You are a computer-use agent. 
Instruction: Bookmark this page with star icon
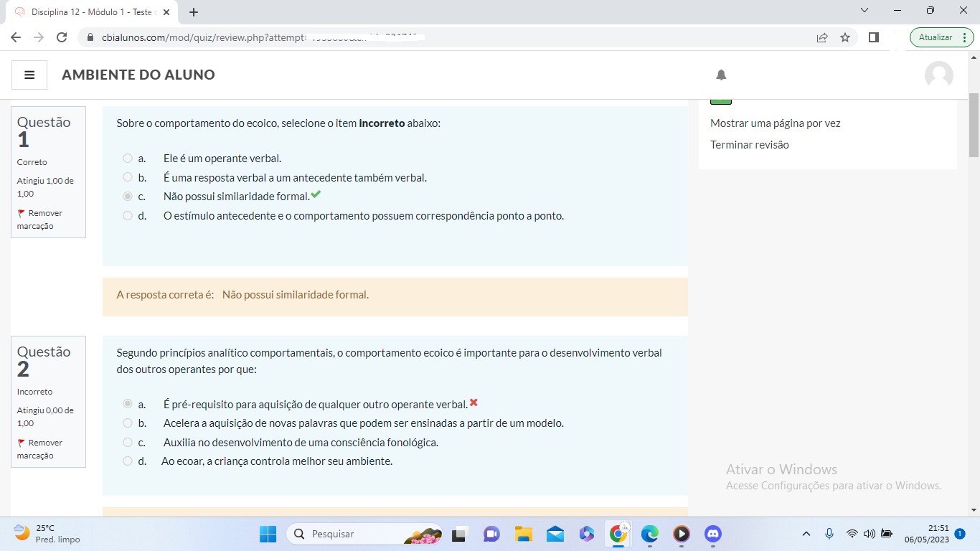[x=845, y=37]
